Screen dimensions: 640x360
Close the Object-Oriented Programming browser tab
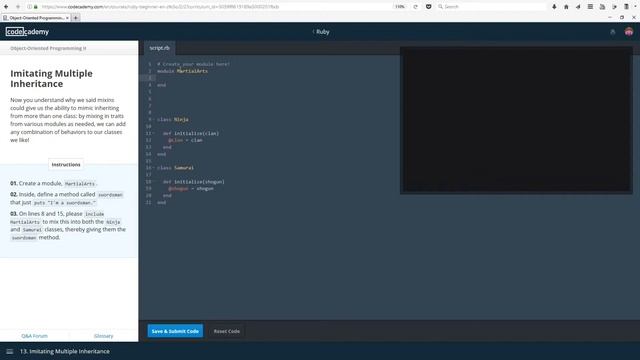pyautogui.click(x=67, y=18)
